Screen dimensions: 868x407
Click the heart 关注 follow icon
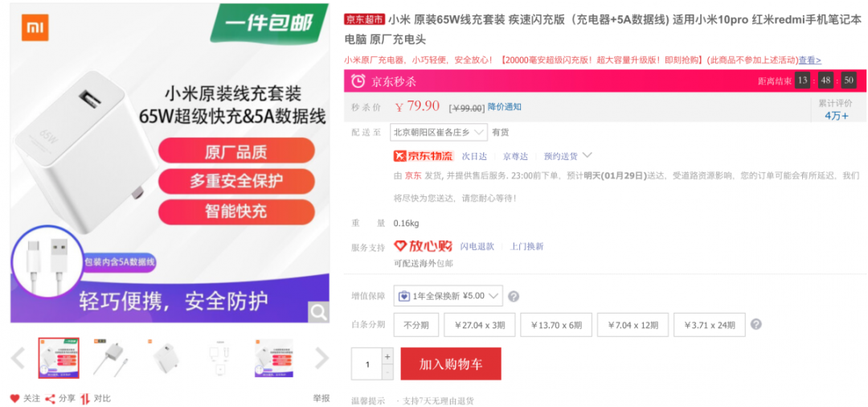point(15,398)
